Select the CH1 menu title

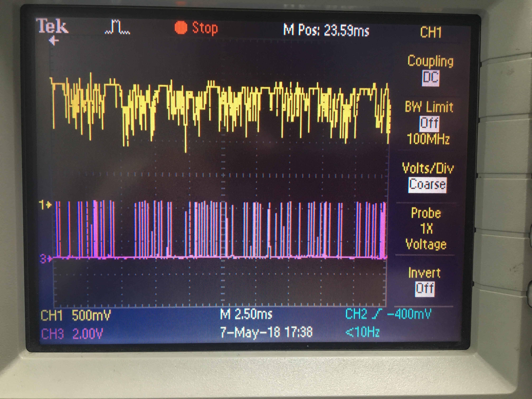coord(431,32)
